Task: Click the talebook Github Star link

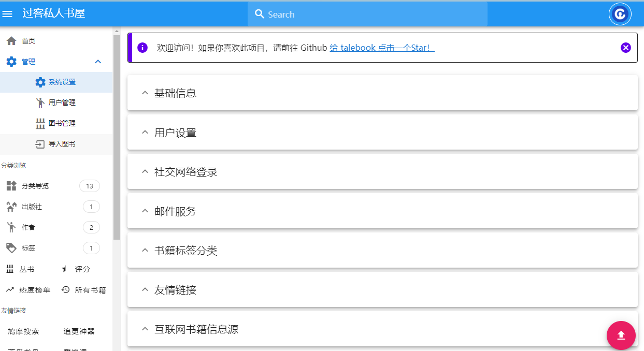Action: point(381,48)
